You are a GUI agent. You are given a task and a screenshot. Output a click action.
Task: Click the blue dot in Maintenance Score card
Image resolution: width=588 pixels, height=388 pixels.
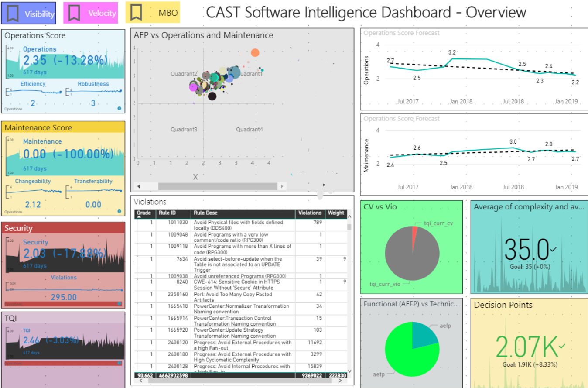[119, 211]
